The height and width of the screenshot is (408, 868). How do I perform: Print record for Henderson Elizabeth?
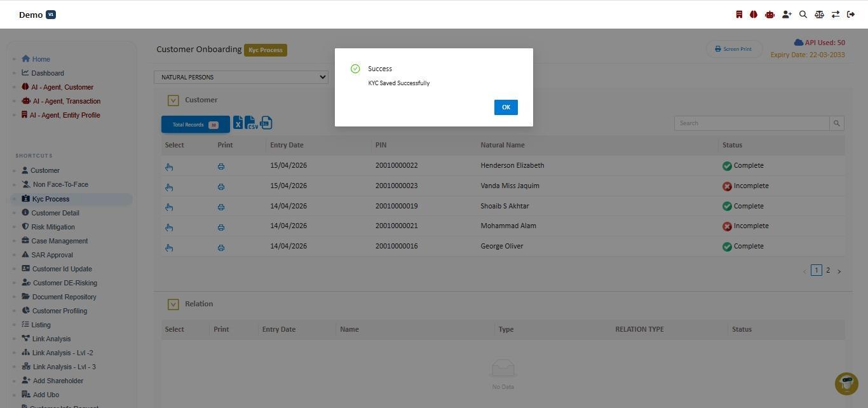tap(220, 167)
